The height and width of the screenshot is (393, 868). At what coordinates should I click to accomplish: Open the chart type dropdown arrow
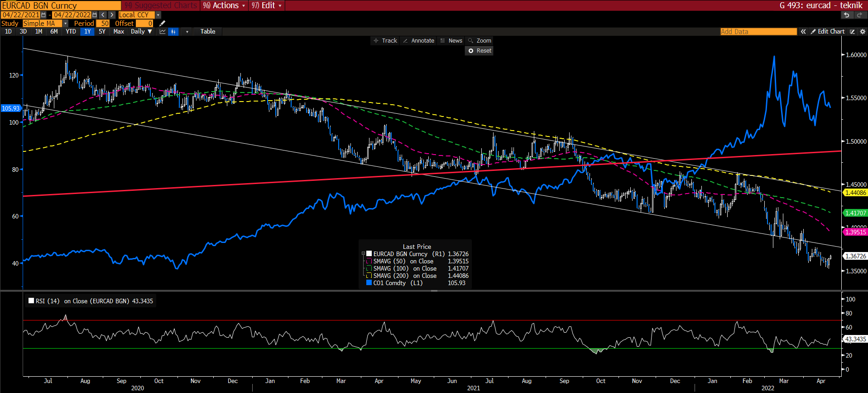click(187, 31)
